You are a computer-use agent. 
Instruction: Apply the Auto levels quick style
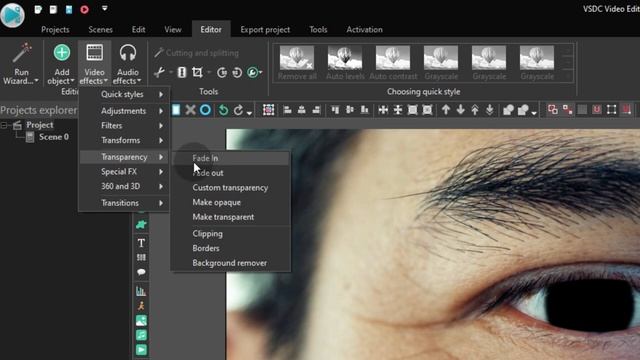point(345,62)
